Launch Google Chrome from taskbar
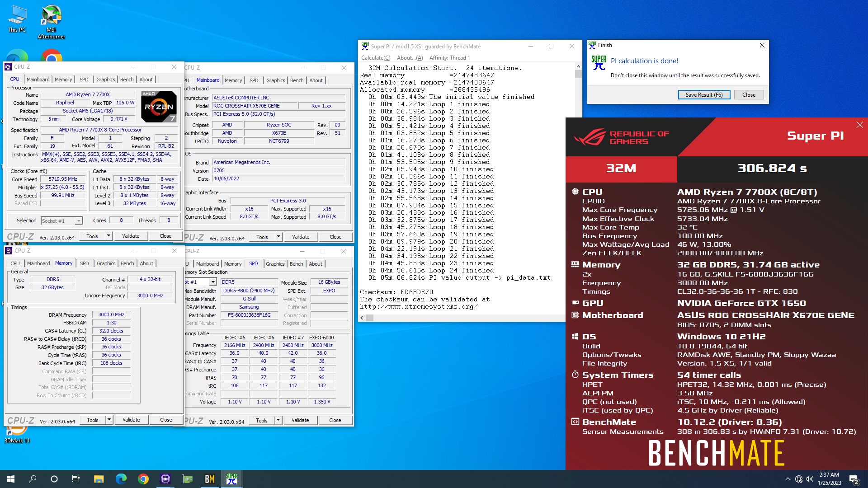 (x=143, y=479)
